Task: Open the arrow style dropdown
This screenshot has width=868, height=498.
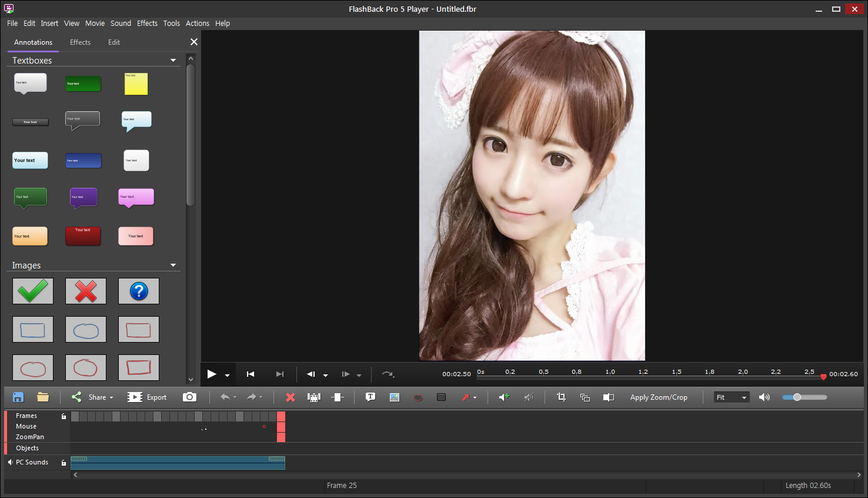Action: (x=475, y=397)
